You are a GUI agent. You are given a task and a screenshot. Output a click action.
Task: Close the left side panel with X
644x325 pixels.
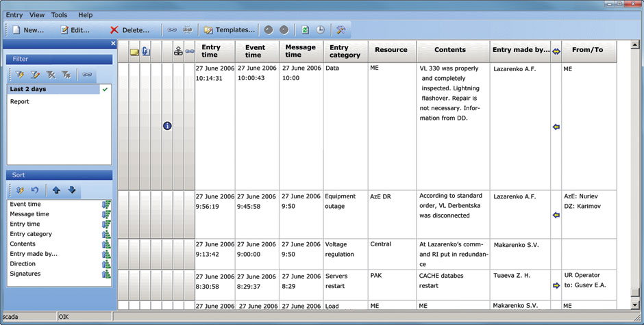[113, 43]
